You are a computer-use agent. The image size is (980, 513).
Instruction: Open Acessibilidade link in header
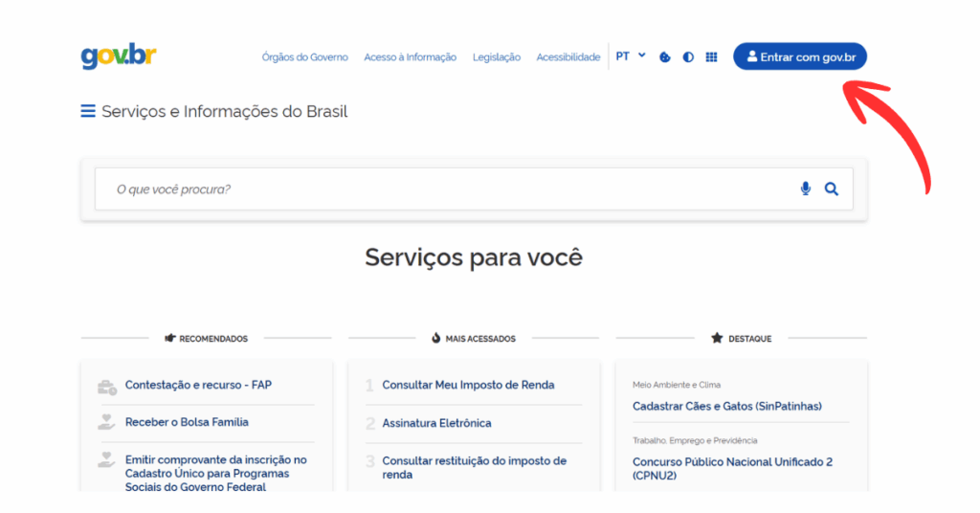click(568, 57)
